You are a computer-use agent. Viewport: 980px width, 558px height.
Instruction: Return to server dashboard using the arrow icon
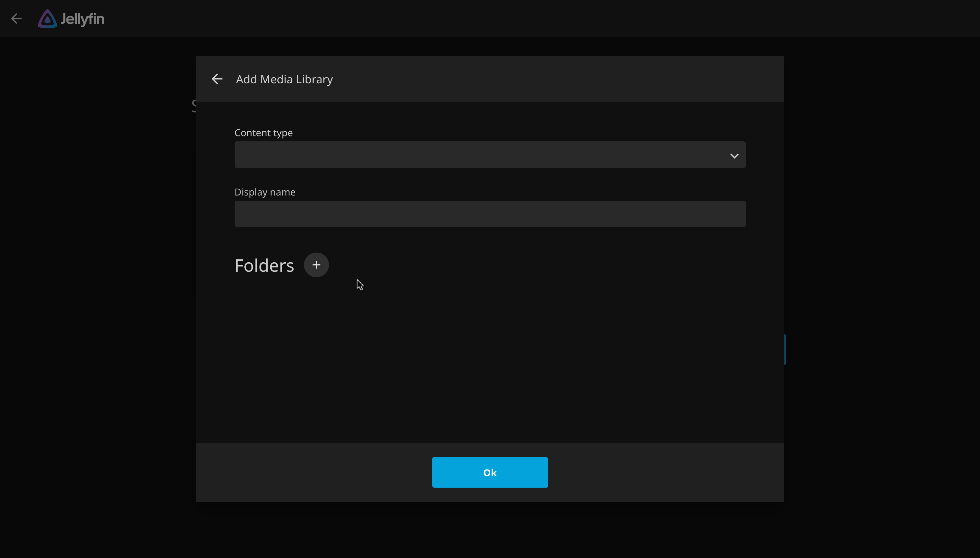(x=16, y=18)
